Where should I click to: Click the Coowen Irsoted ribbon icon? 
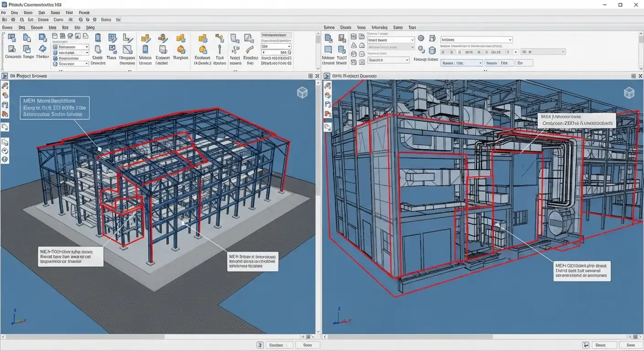pyautogui.click(x=162, y=49)
